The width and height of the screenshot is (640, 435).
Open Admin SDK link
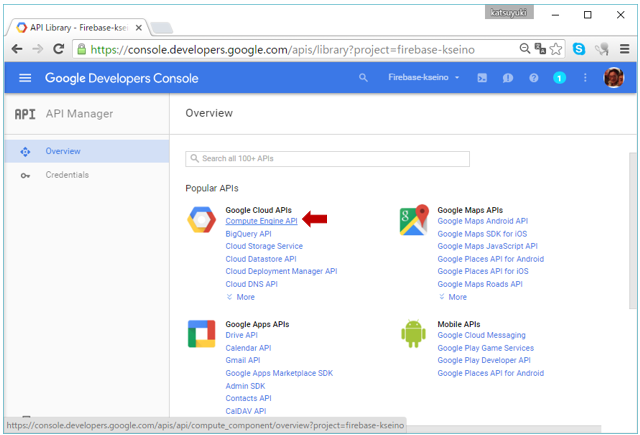(x=245, y=386)
